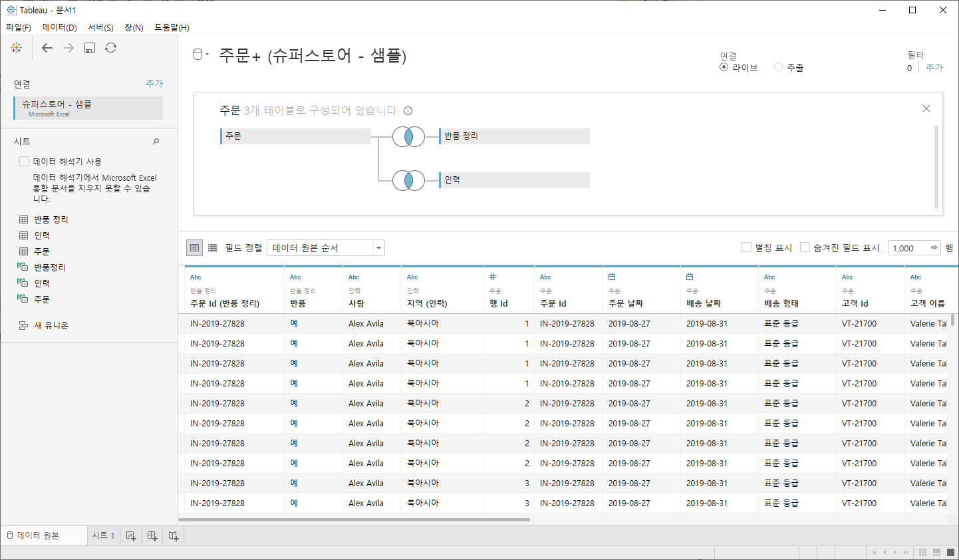This screenshot has width=959, height=560.
Task: Click the data source title 주문+ (슈퍼스토어 - 샘플)
Action: coord(313,55)
